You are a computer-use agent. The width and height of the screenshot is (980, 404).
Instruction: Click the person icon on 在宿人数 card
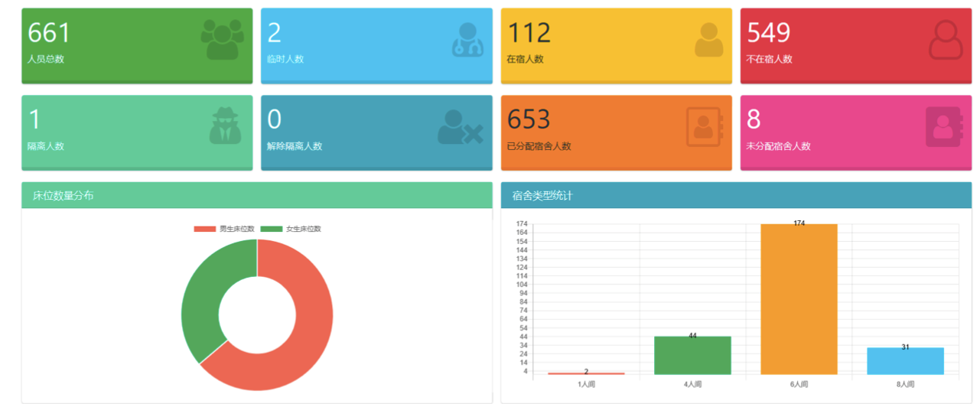coord(708,40)
